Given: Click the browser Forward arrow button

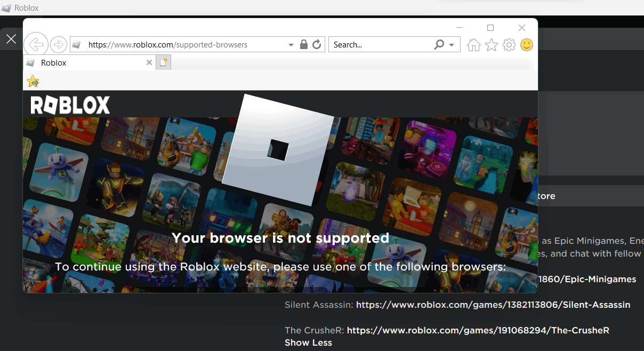Looking at the screenshot, I should click(59, 45).
